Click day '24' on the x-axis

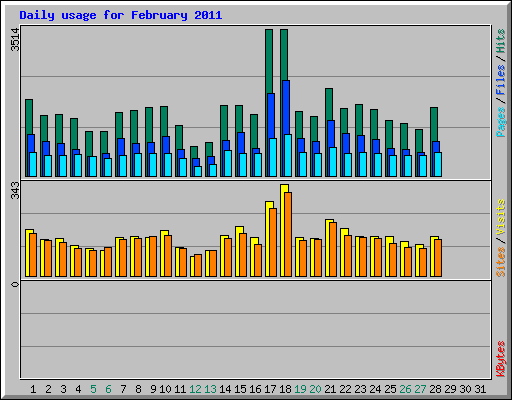click(375, 389)
